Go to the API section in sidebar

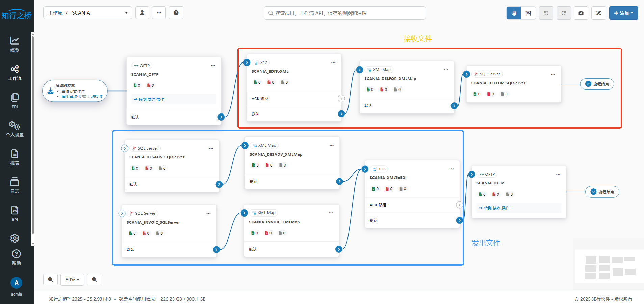(x=15, y=213)
